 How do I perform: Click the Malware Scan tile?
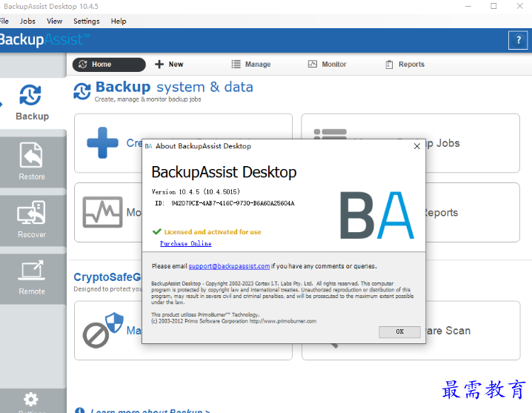(472, 330)
